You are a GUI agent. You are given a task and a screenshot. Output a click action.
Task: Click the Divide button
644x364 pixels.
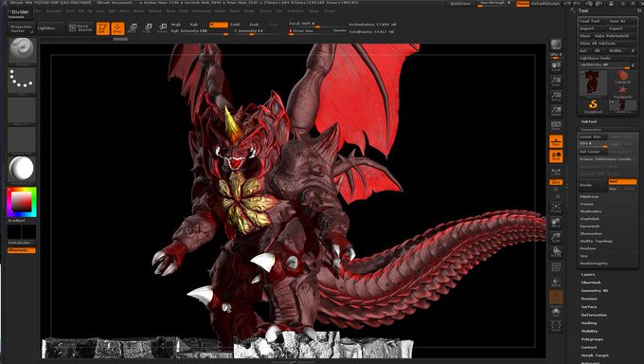593,186
